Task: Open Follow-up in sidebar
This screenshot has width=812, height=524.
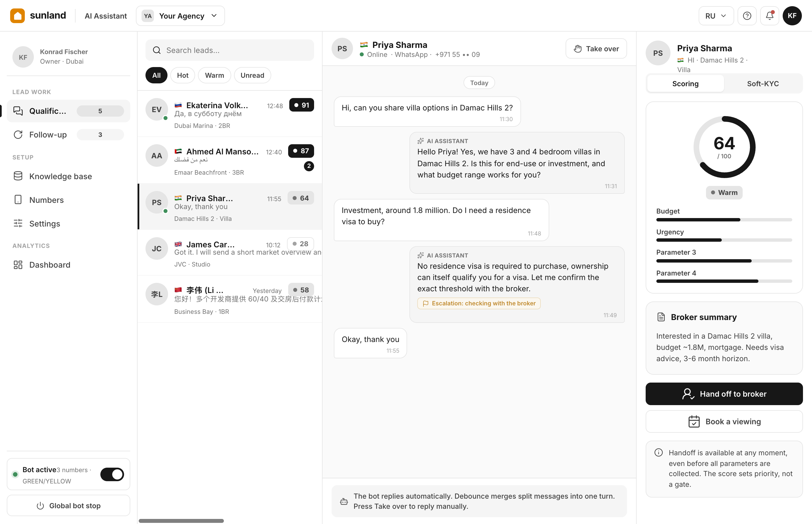Action: tap(69, 135)
